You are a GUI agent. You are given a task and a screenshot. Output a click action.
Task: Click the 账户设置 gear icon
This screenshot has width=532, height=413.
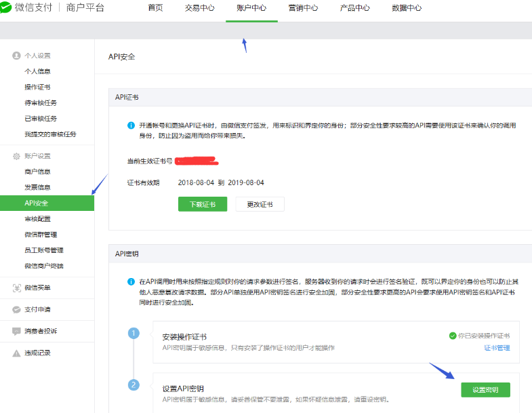[16, 156]
